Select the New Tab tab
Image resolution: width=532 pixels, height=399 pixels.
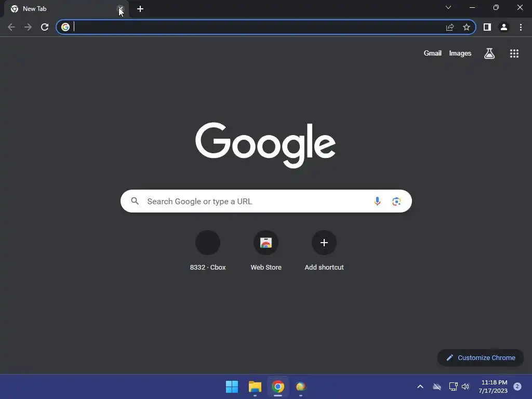click(x=66, y=9)
